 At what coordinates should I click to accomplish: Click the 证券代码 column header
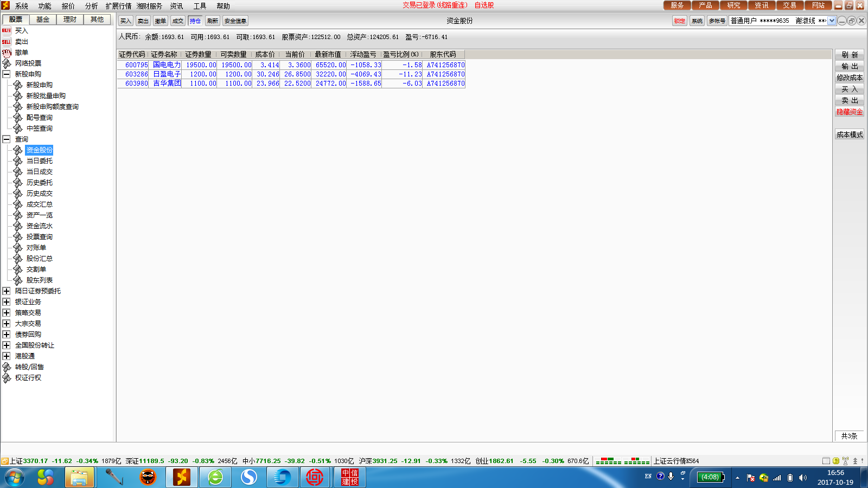point(132,55)
